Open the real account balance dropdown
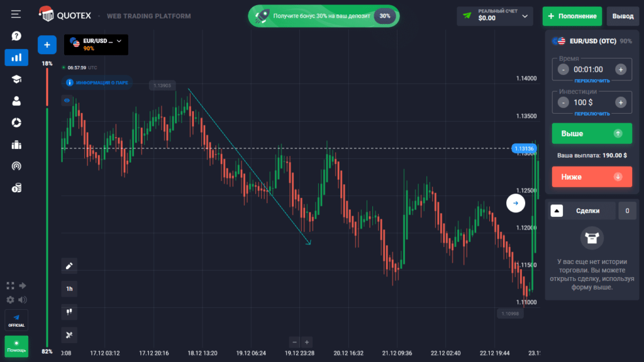Screen dimensions: 644x362 [495, 16]
